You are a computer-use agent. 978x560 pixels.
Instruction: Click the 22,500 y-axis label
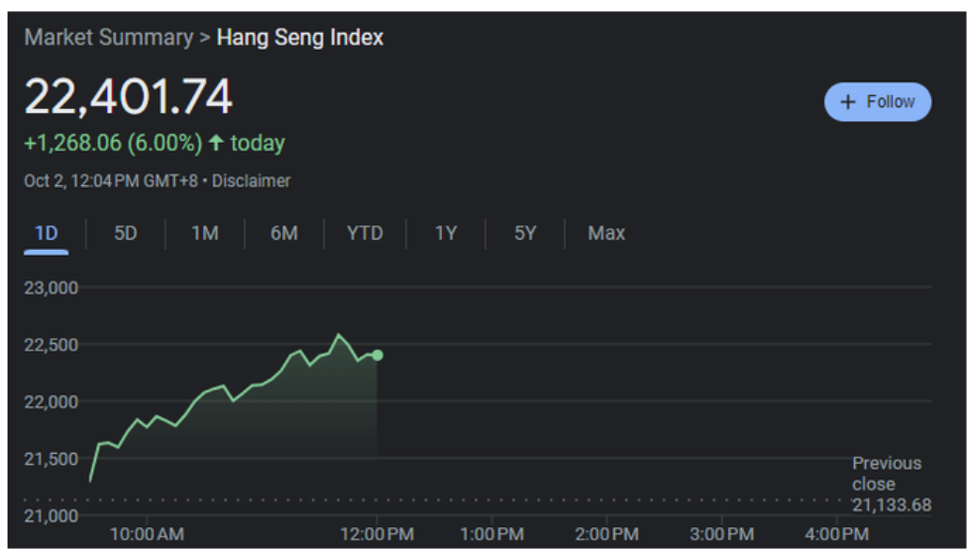point(51,345)
